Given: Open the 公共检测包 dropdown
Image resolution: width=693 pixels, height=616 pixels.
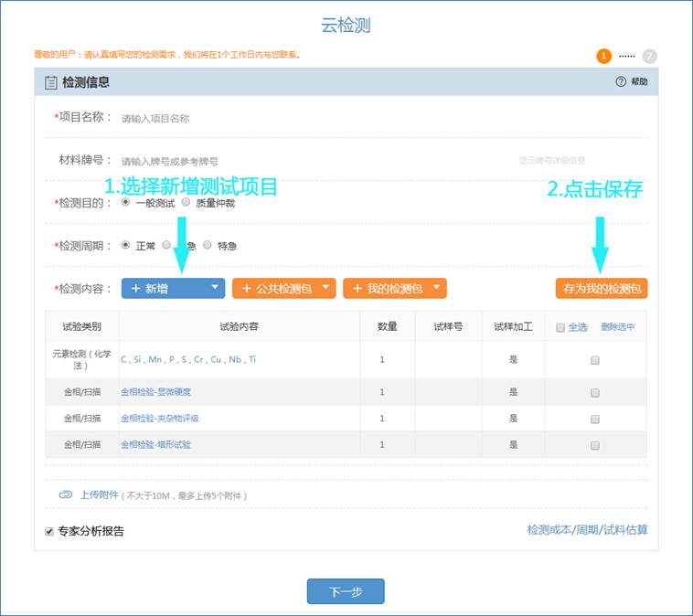Looking at the screenshot, I should pyautogui.click(x=325, y=288).
